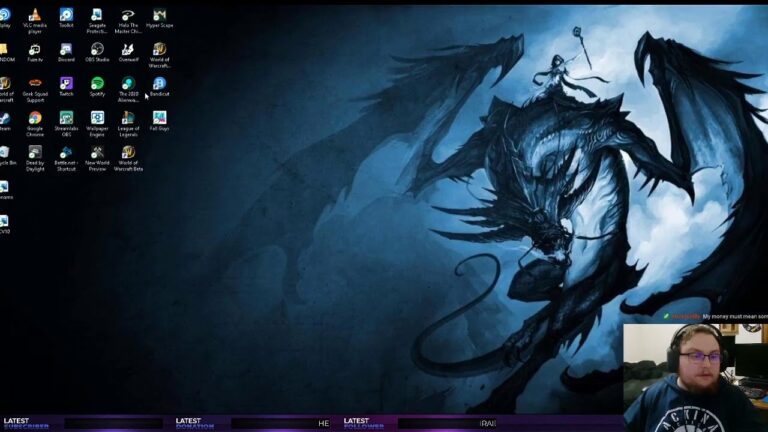Open the Hyper Scape game icon
Screen dimensions: 768x432
tap(159, 18)
